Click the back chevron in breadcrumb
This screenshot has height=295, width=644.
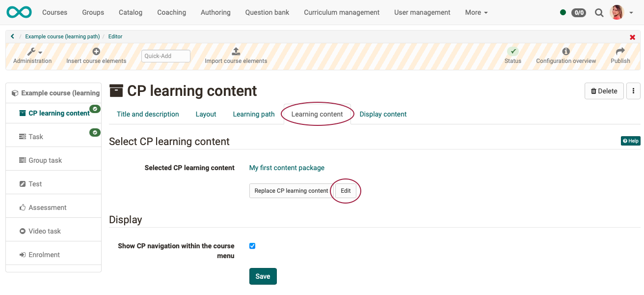coord(12,36)
